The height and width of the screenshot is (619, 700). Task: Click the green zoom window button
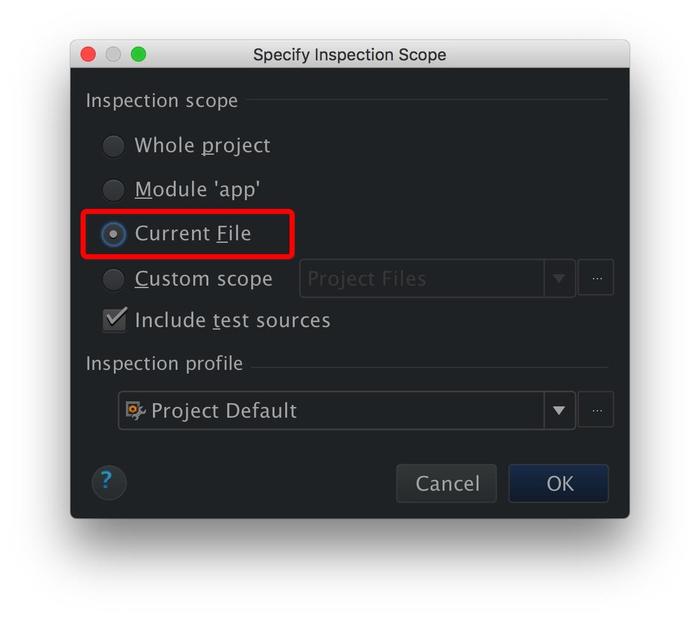[138, 54]
